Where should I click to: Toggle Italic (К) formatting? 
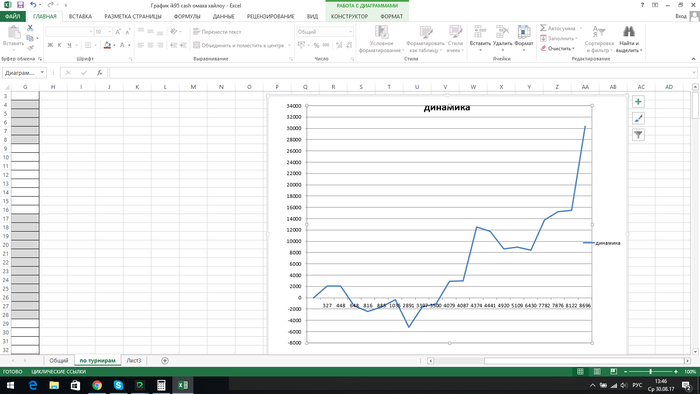[x=59, y=45]
